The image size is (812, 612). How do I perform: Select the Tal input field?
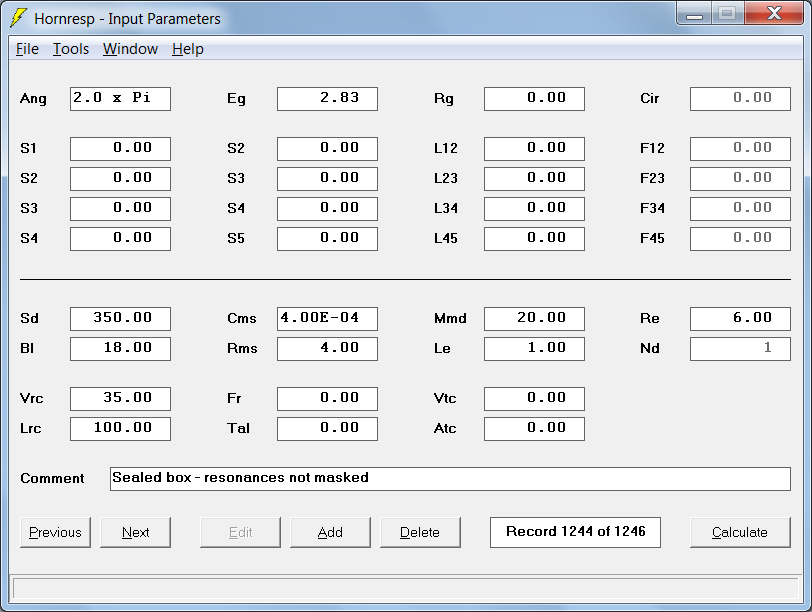pyautogui.click(x=327, y=429)
